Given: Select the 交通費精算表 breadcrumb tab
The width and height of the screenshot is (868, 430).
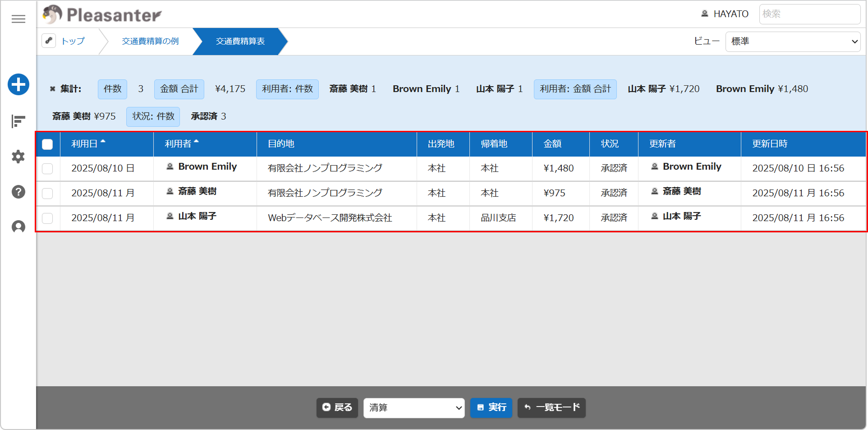Looking at the screenshot, I should coord(240,41).
